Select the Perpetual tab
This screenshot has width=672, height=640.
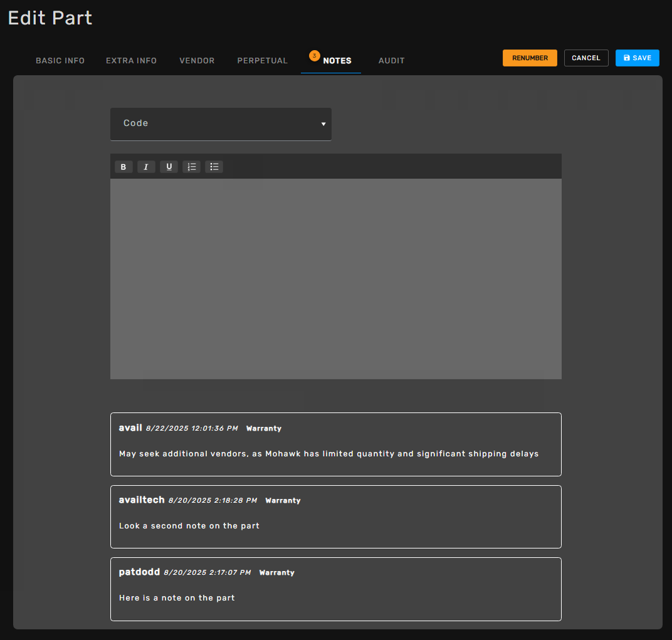[x=262, y=61]
